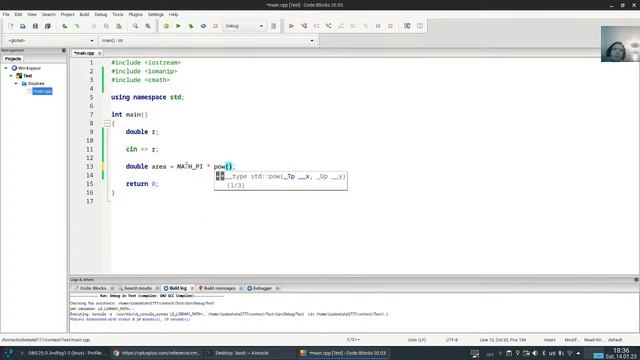Screen dimensions: 640x360
Task: Click the Save file toolbar icon
Action: (35, 26)
